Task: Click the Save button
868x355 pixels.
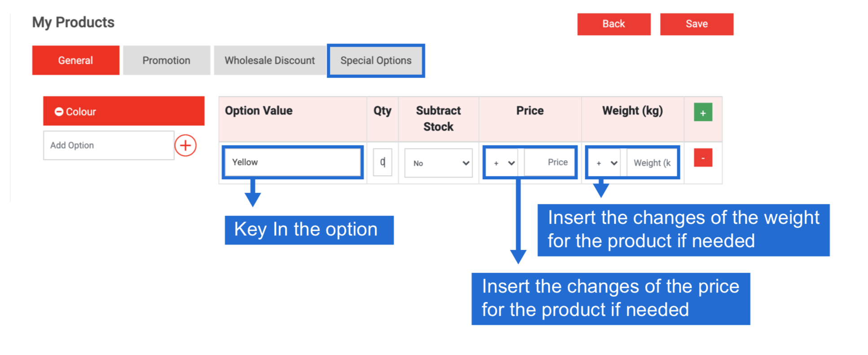Action: [x=697, y=24]
